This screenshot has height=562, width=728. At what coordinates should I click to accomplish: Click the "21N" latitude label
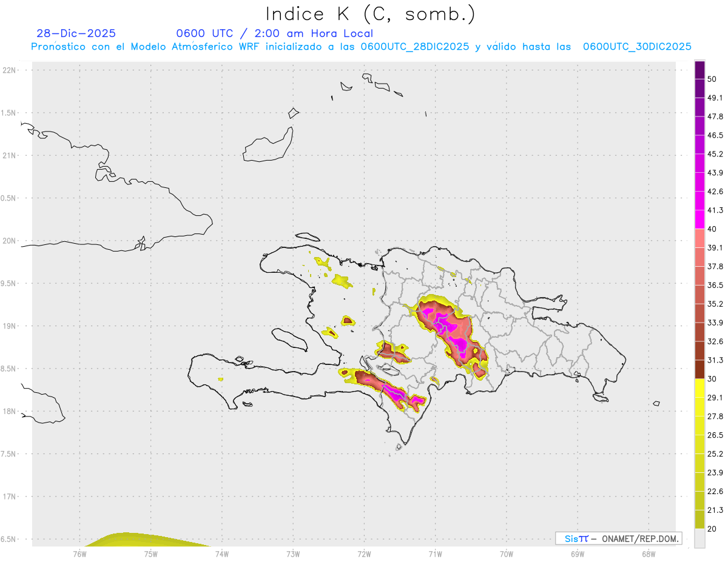tap(10, 156)
